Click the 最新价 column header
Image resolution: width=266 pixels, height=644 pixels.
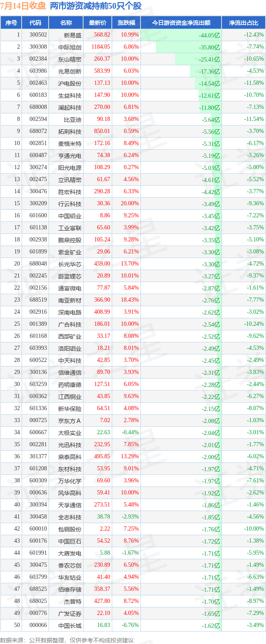[97, 23]
